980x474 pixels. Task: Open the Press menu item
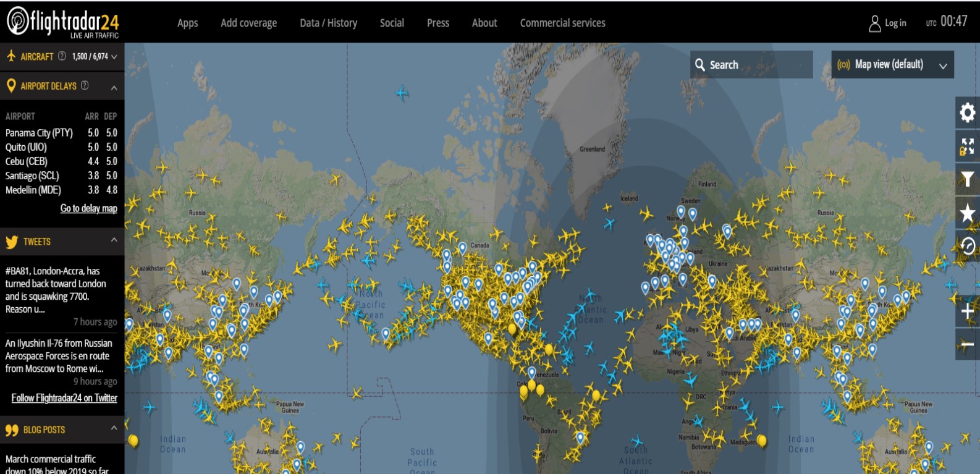coord(438,23)
